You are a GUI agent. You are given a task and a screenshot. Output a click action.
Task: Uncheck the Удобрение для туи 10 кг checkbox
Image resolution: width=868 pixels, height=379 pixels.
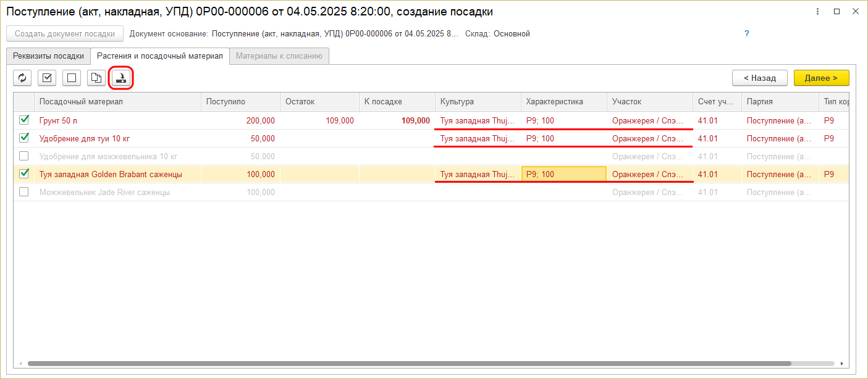(24, 138)
